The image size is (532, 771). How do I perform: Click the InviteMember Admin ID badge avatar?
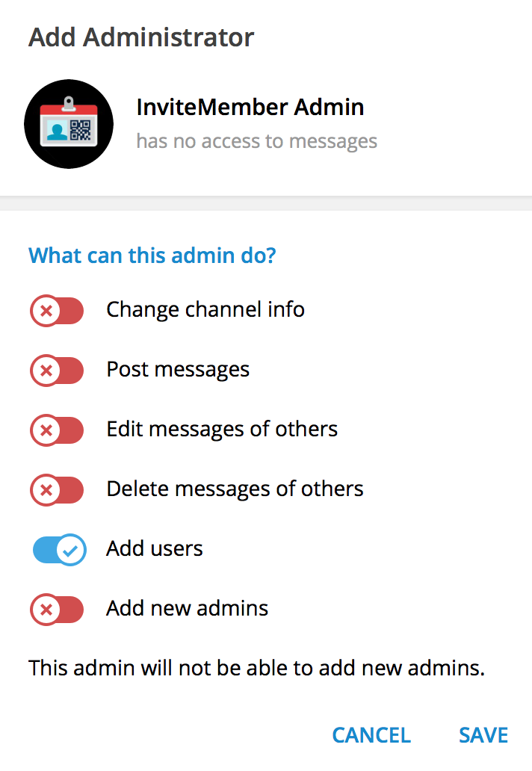pyautogui.click(x=69, y=124)
